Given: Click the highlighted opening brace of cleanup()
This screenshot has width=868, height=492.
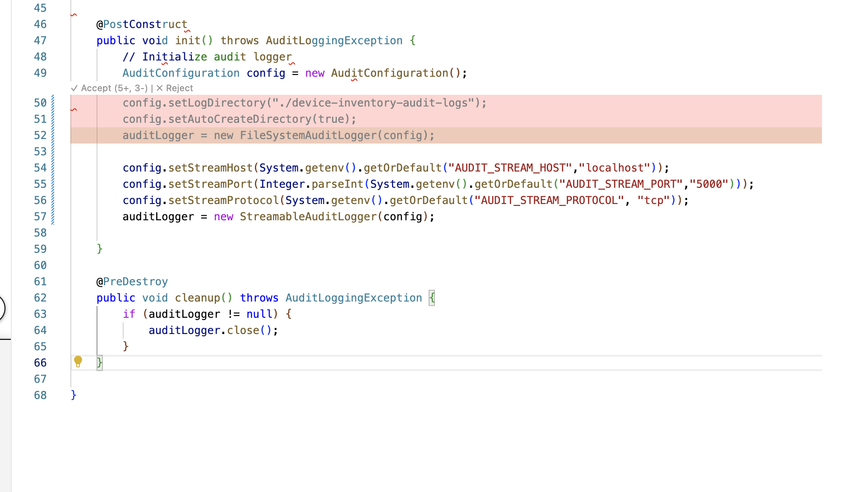Looking at the screenshot, I should [x=432, y=298].
